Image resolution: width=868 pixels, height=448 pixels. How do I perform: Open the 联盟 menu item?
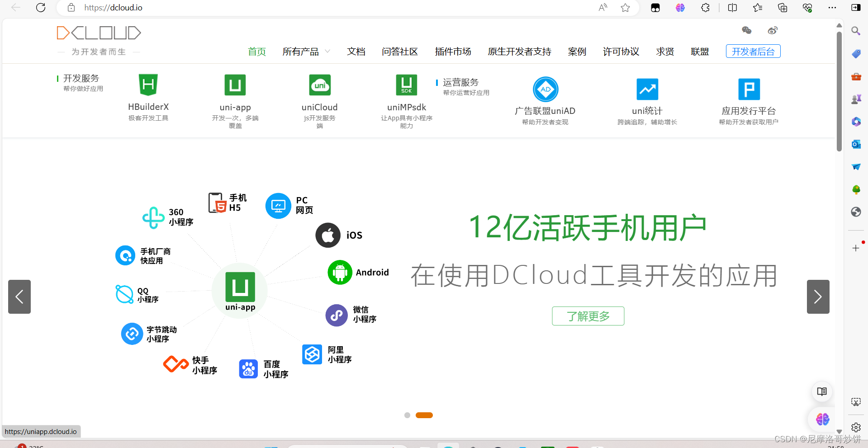[700, 52]
